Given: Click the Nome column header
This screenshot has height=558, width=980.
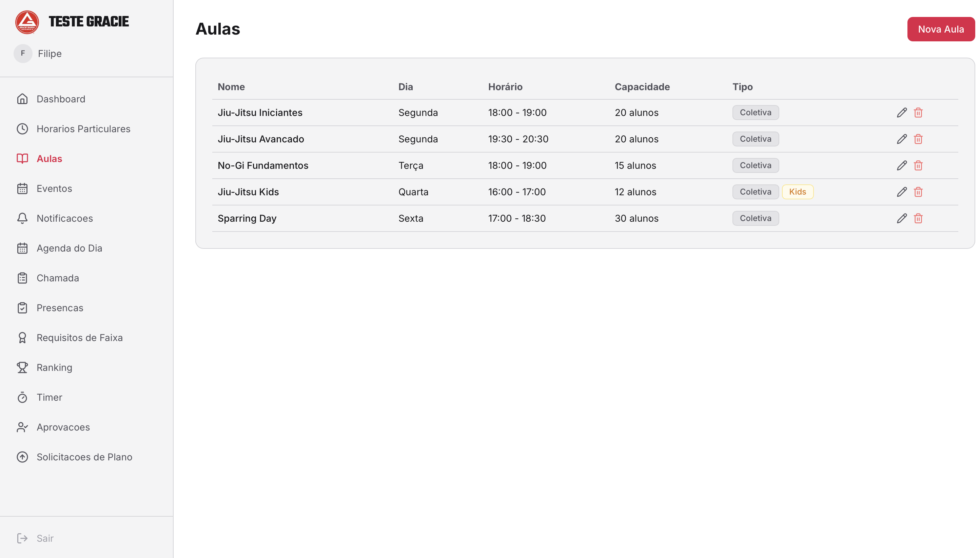Looking at the screenshot, I should pyautogui.click(x=231, y=87).
